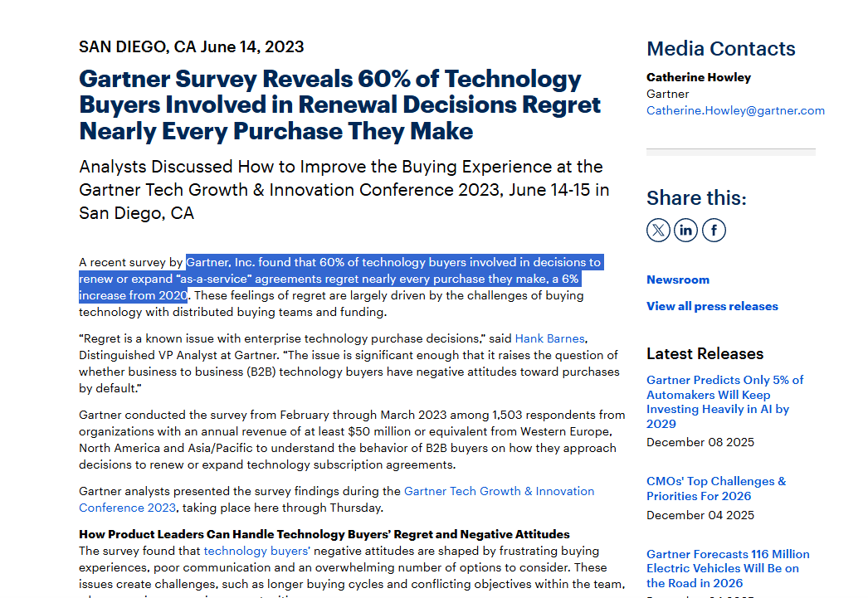This screenshot has height=598, width=868.
Task: Open release about automakers investing in AI
Action: click(725, 402)
